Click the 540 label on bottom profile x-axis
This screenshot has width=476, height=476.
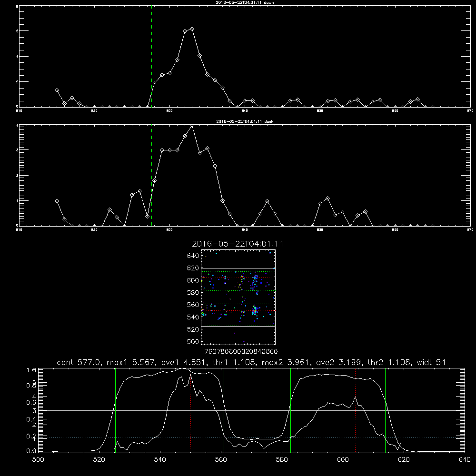tap(160, 460)
